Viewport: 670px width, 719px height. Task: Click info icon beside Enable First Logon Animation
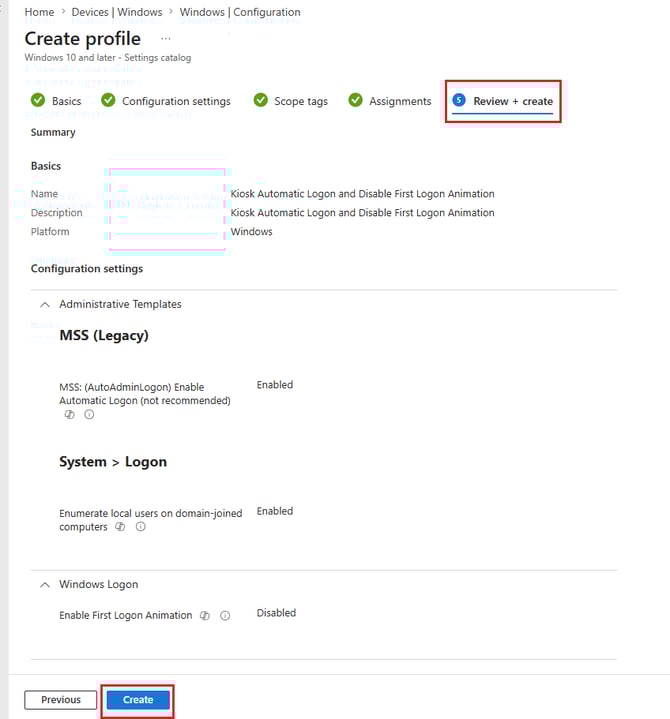click(x=225, y=616)
